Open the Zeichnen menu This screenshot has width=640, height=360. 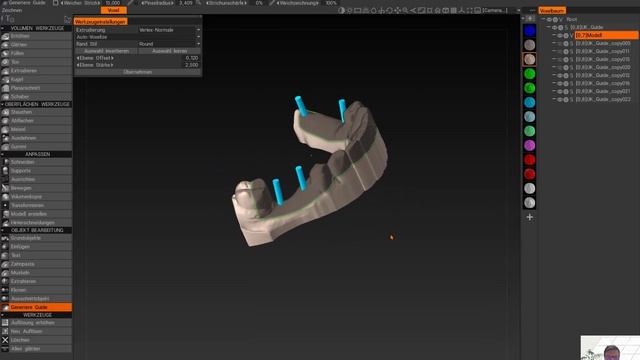point(12,10)
